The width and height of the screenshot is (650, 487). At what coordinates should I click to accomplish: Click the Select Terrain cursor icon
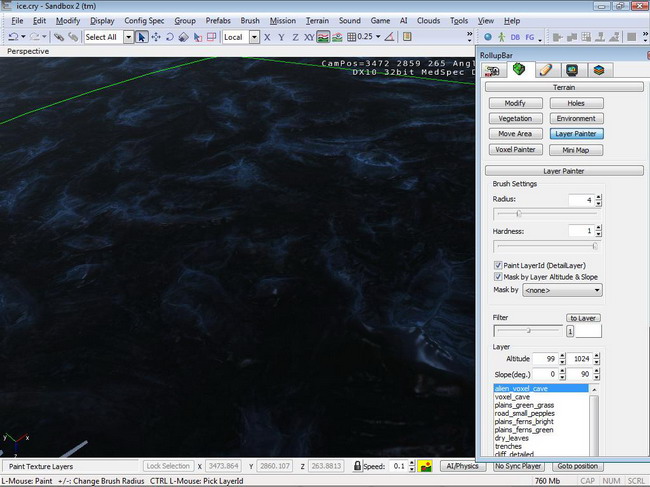(198, 37)
